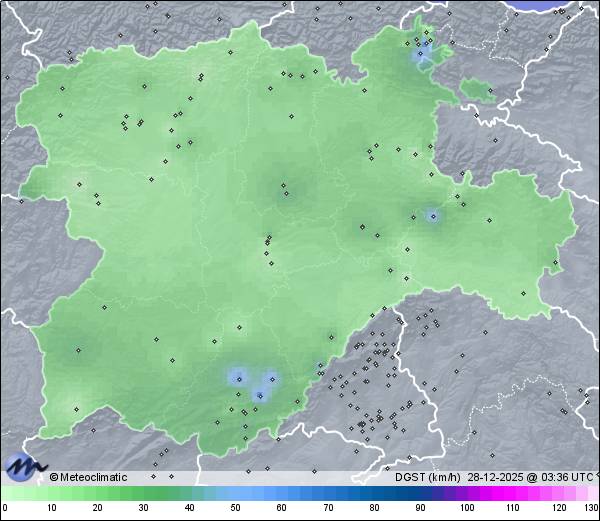The height and width of the screenshot is (521, 600).
Task: Click the 28-12-2025 @ 03:36 UTC timestamp
Action: pos(530,477)
